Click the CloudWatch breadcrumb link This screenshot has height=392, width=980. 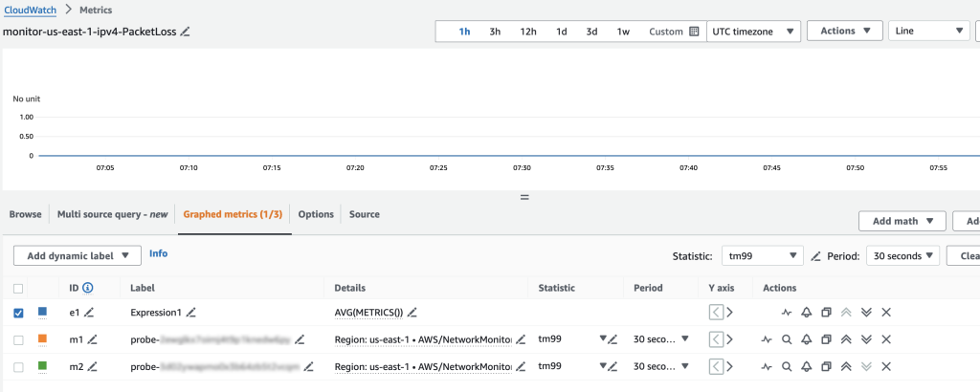[31, 10]
